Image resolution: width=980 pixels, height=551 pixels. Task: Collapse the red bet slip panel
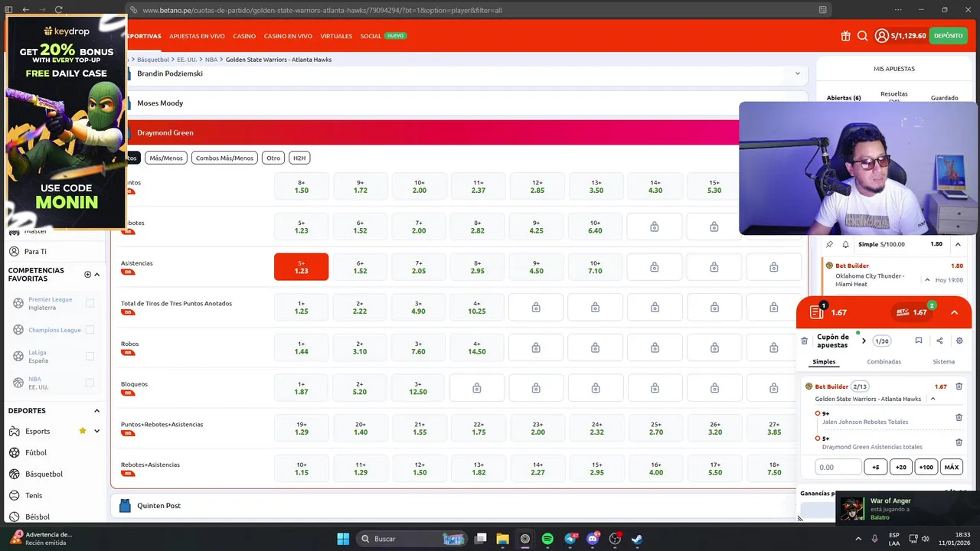(x=954, y=312)
